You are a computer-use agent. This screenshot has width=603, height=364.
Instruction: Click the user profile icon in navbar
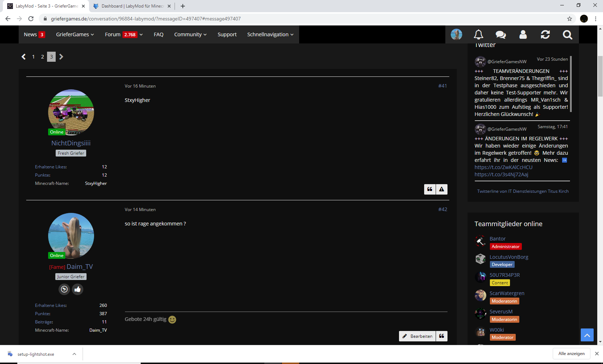point(523,34)
